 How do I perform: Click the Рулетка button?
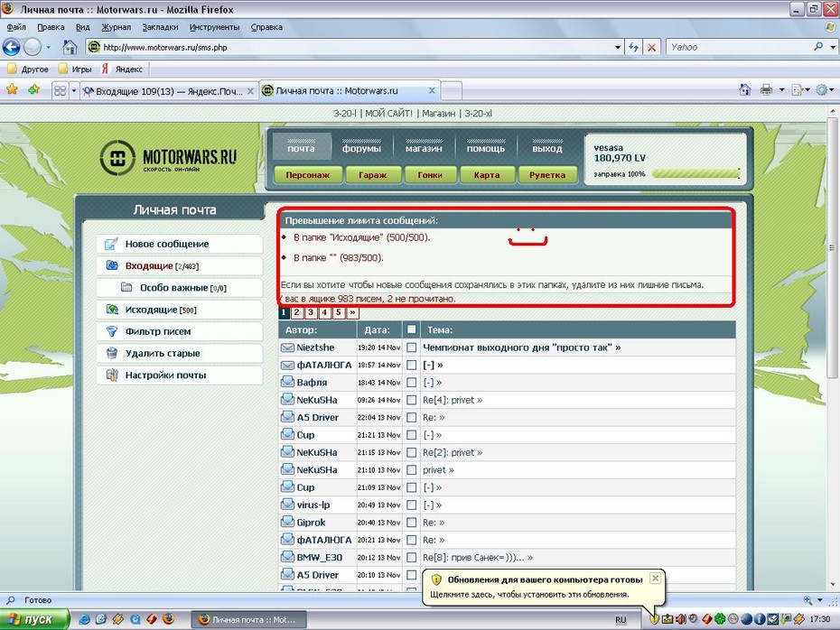pyautogui.click(x=547, y=174)
